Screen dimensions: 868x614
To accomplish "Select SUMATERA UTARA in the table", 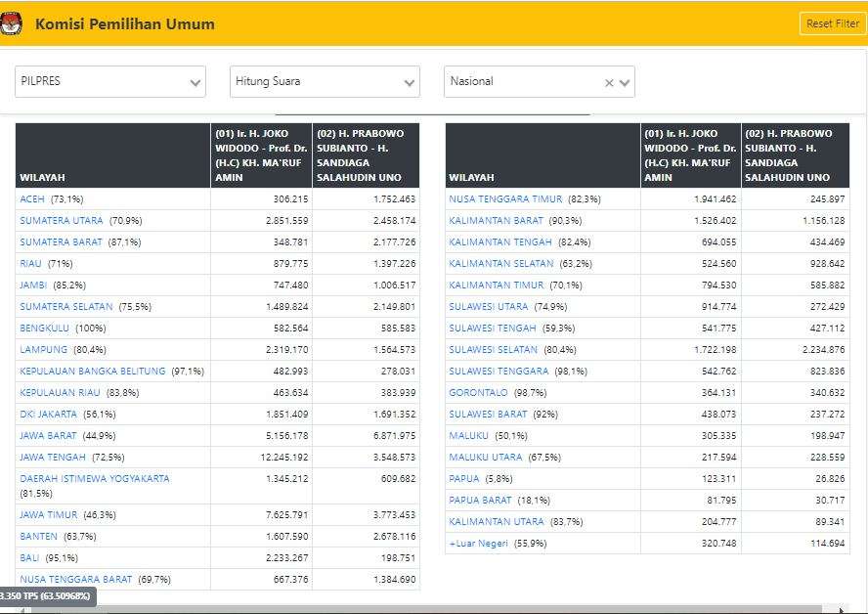I will pos(61,221).
